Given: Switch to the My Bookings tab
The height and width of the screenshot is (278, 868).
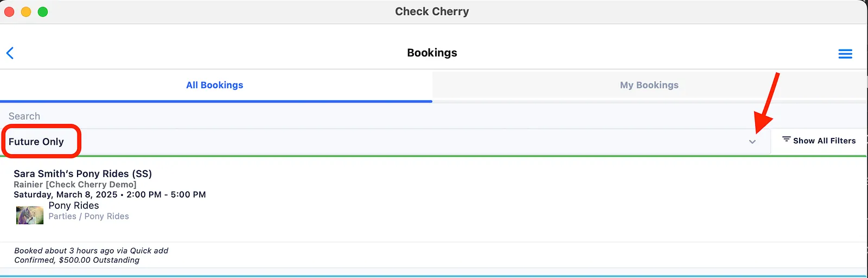Looking at the screenshot, I should tap(649, 85).
